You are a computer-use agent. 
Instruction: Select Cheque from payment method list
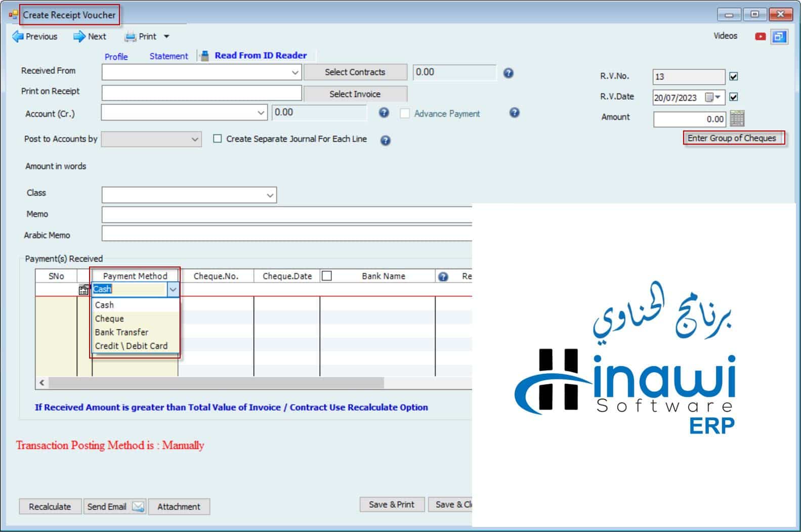pyautogui.click(x=109, y=319)
